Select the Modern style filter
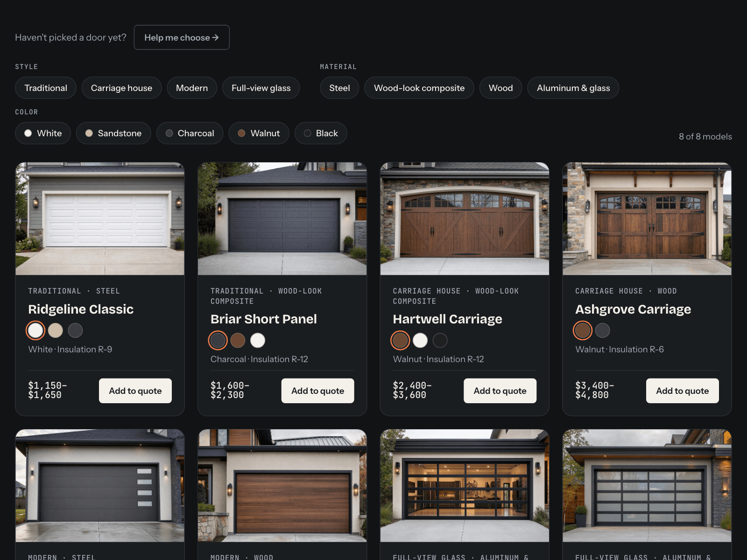747x560 pixels. pos(192,88)
